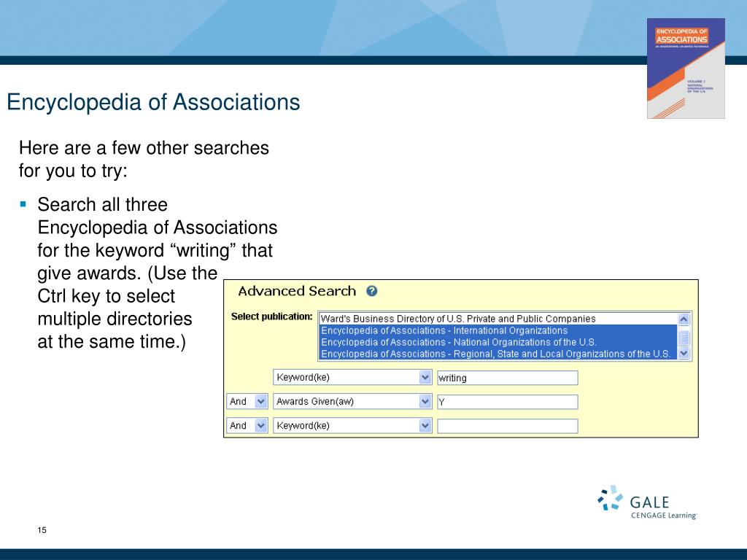The image size is (747, 560).
Task: Open the Awards Given(aw) field dropdown
Action: click(352, 402)
